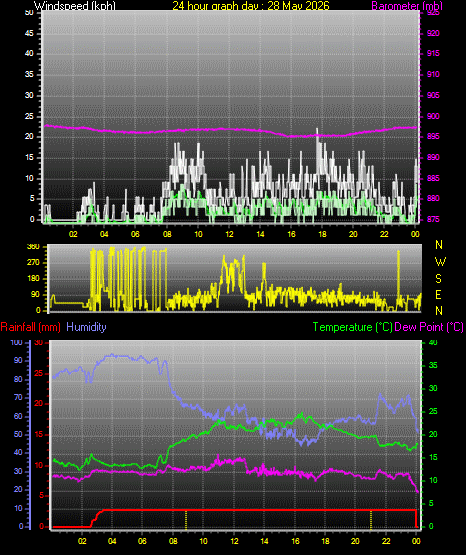The height and width of the screenshot is (555, 466).
Task: Click the 12 hour tick on wind graph
Action: (x=229, y=234)
